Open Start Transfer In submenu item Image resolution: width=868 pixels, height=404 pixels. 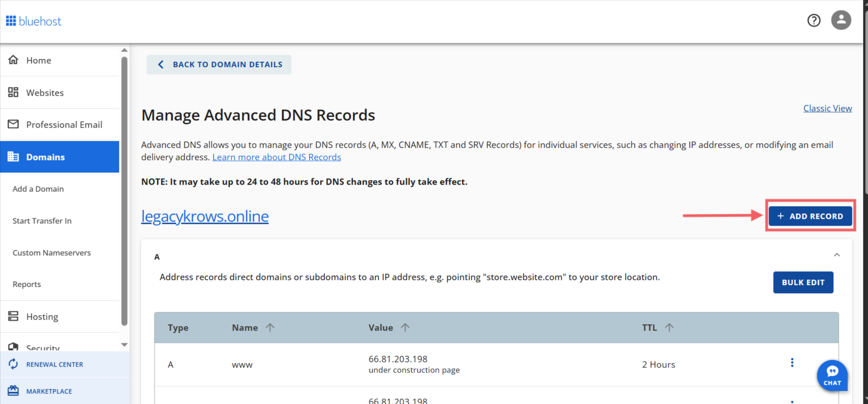[x=42, y=221]
